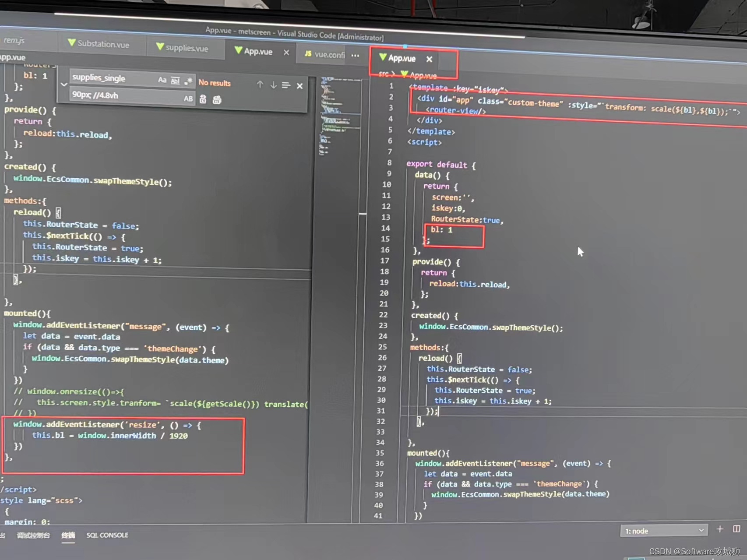Click the JS icon on vue.config tab
Image resolution: width=747 pixels, height=560 pixels.
coord(308,53)
